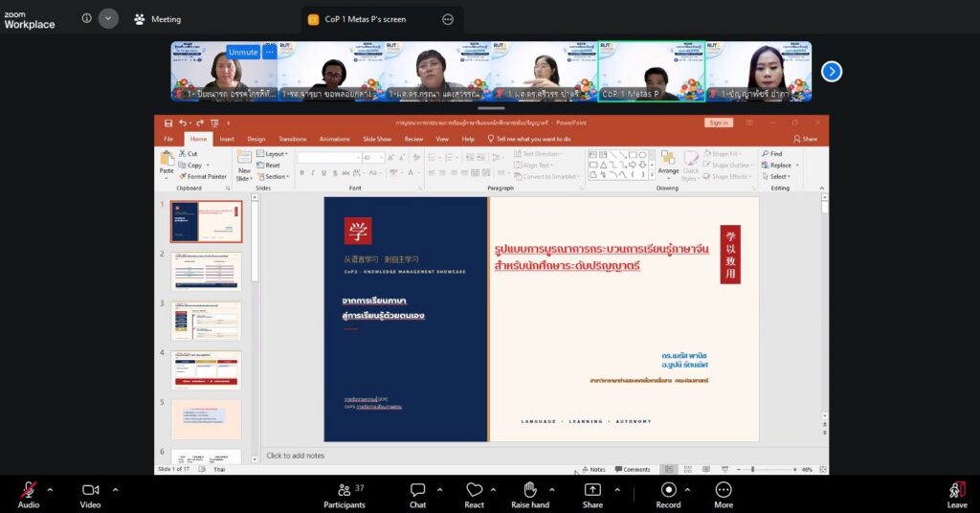Switch to Slide Sorter view
This screenshot has height=513, width=980.
click(687, 469)
